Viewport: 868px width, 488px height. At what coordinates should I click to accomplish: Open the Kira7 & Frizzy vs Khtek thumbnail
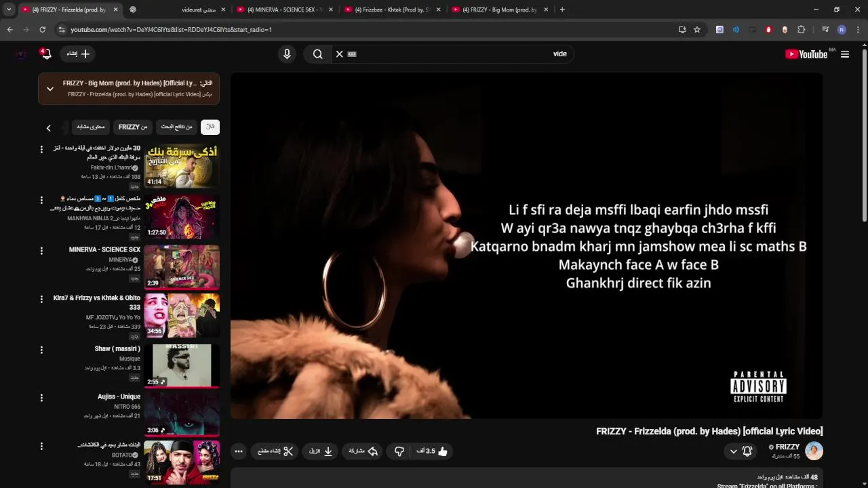click(x=182, y=315)
